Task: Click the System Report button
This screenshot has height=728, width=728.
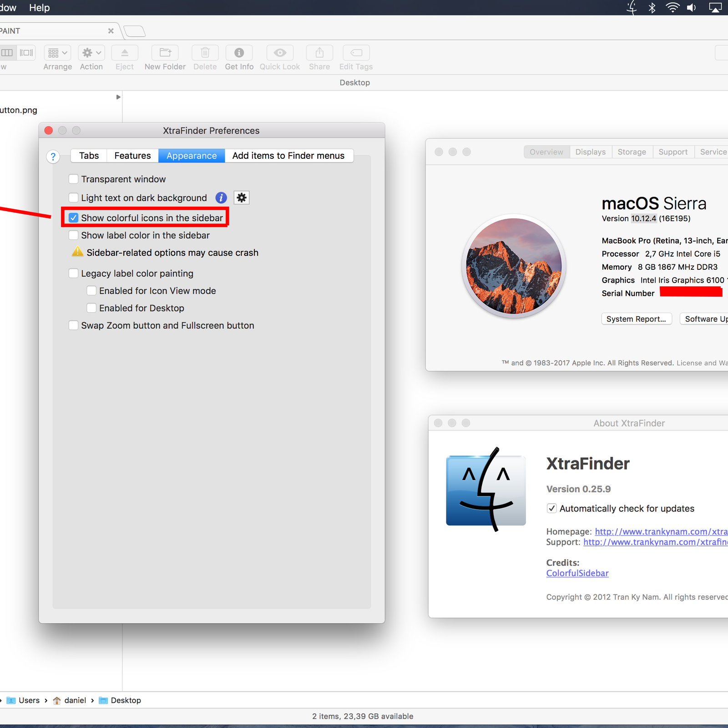Action: (637, 319)
